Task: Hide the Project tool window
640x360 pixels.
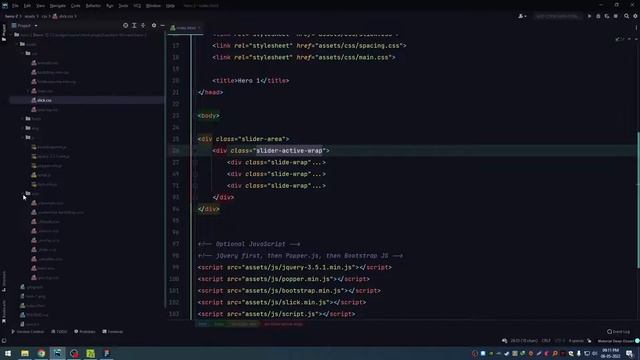Action: pos(162,25)
